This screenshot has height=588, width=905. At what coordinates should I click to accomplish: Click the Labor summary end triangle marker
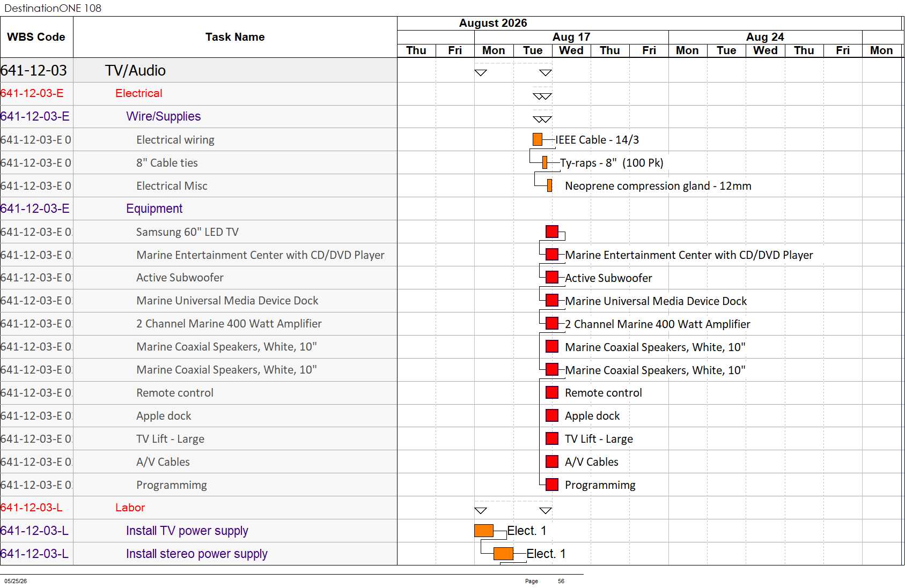tap(546, 511)
